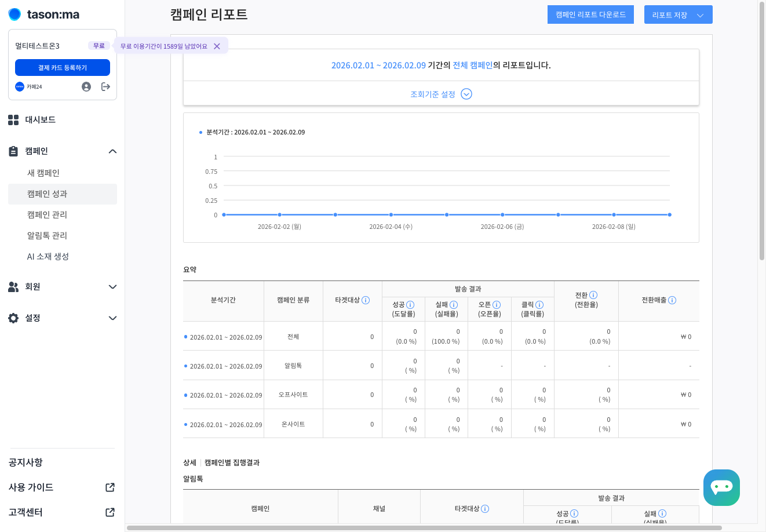Click the 대시보드 grid icon
The height and width of the screenshot is (532, 766).
pos(13,120)
